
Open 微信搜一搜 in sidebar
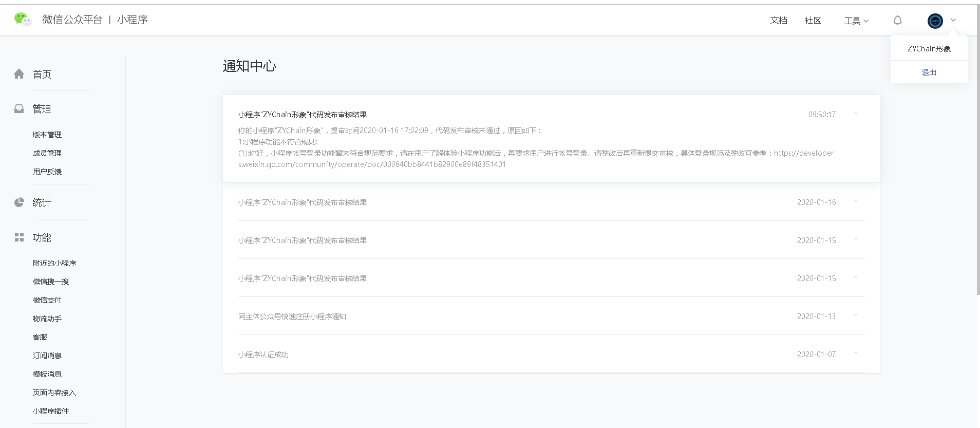click(51, 282)
